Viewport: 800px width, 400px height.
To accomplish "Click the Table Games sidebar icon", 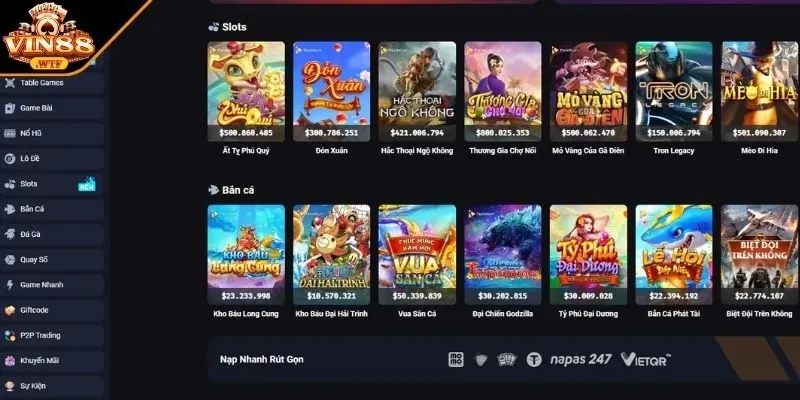I will 10,83.
